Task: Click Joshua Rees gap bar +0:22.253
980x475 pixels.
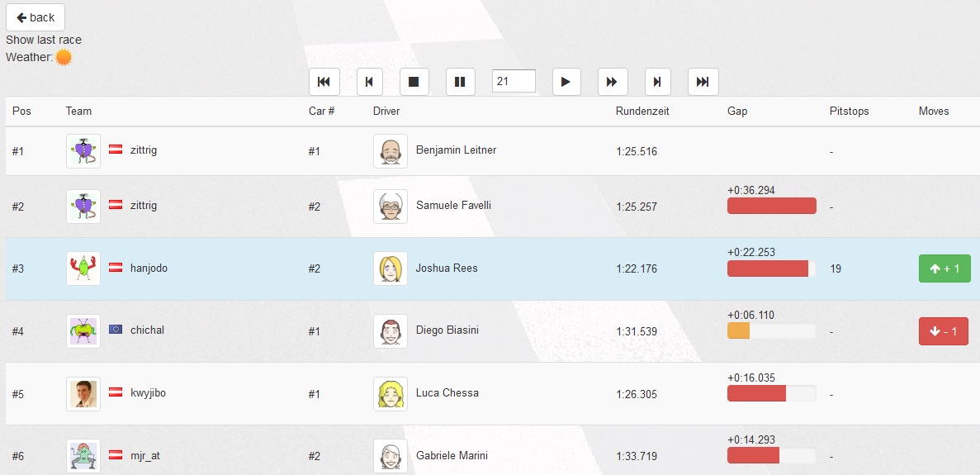Action: [x=772, y=268]
